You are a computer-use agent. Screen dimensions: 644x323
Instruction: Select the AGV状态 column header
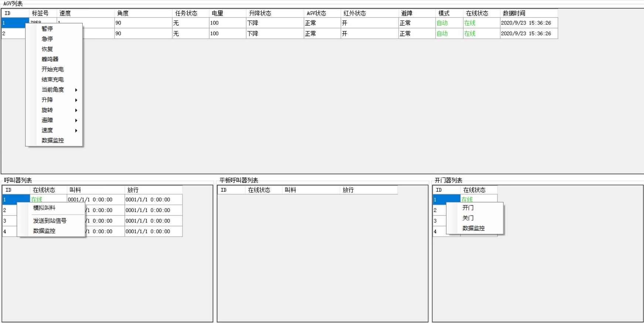[322, 13]
